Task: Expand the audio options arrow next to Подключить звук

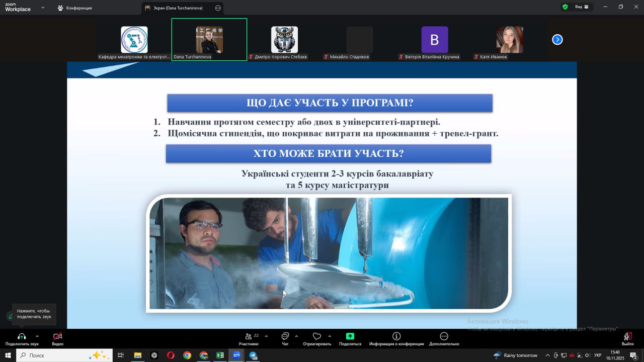Action: point(37,336)
